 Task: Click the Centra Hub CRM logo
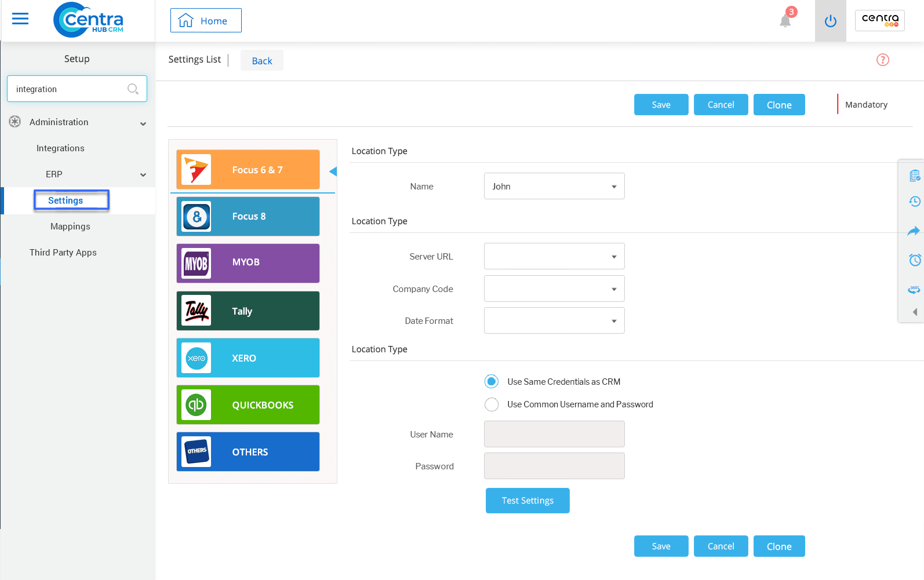(x=89, y=20)
